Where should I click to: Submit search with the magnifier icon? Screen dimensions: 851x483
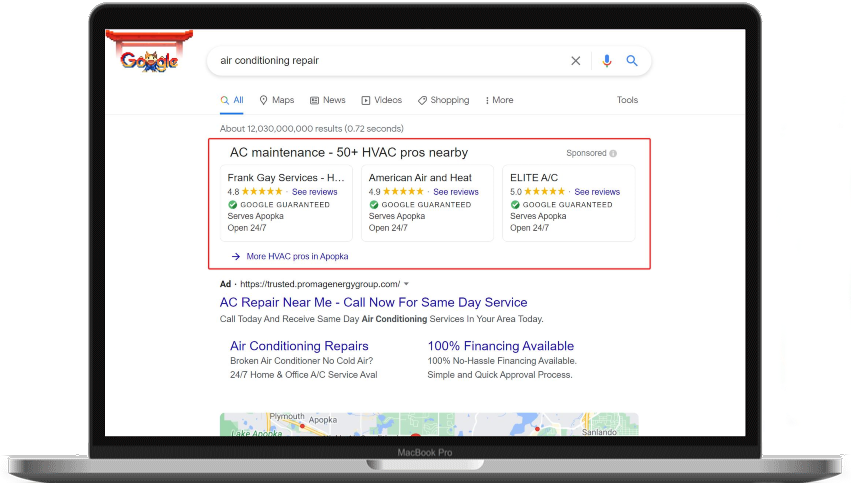point(632,61)
